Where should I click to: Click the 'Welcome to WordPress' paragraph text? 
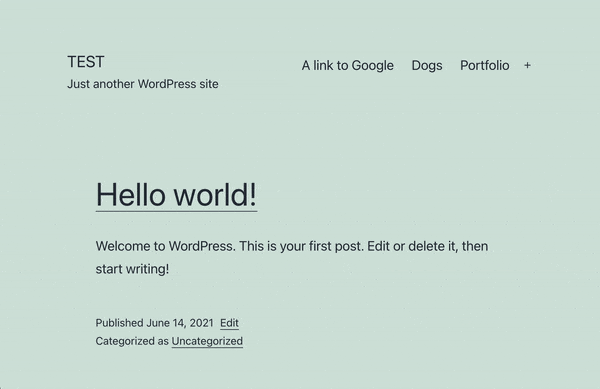point(292,257)
